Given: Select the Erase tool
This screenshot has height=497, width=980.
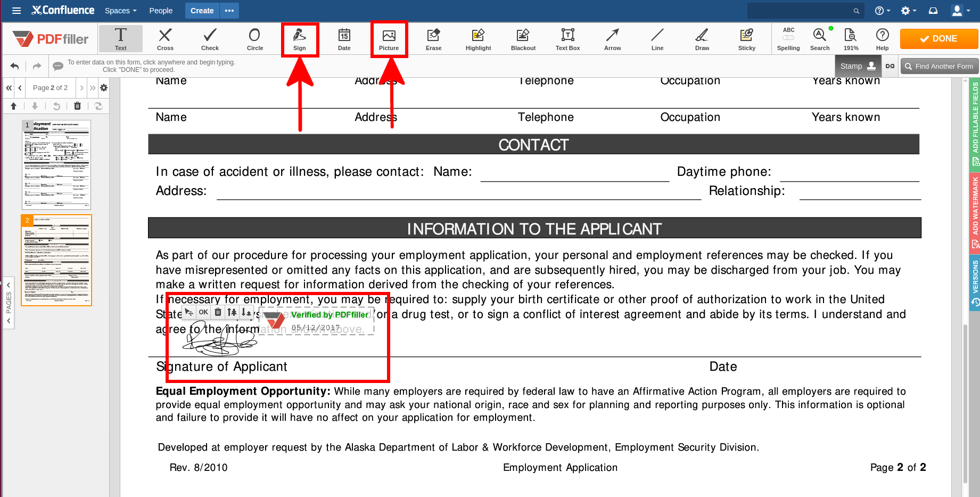Looking at the screenshot, I should pyautogui.click(x=434, y=39).
